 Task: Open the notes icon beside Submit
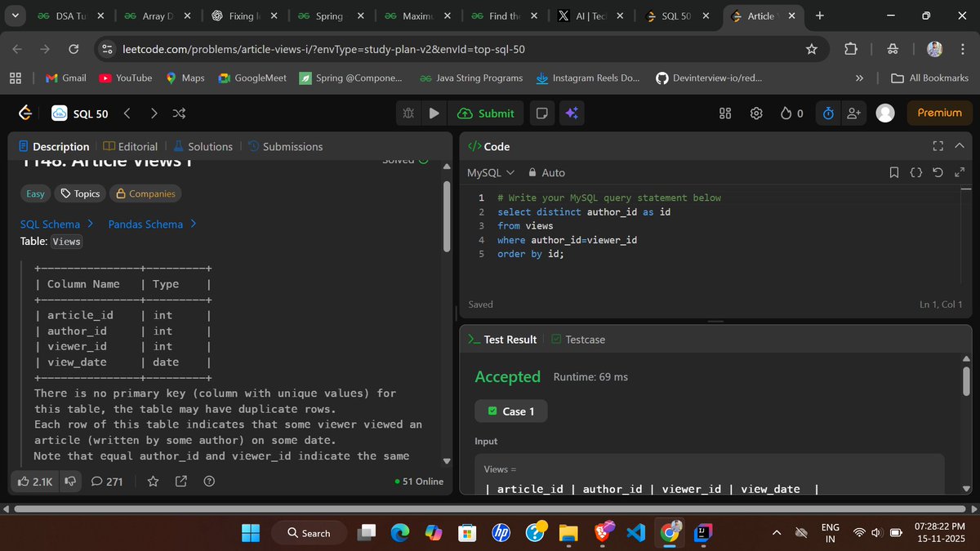pos(541,113)
